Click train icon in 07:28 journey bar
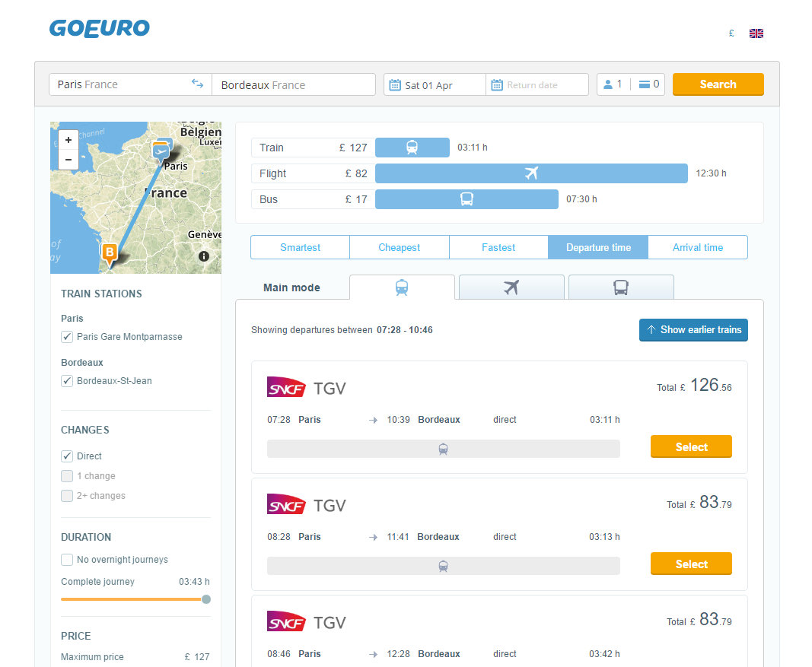Image resolution: width=812 pixels, height=667 pixels. [443, 449]
